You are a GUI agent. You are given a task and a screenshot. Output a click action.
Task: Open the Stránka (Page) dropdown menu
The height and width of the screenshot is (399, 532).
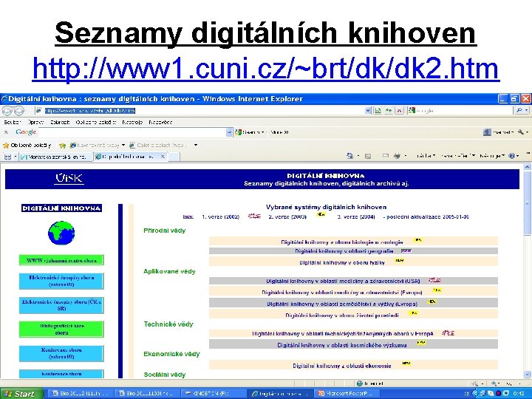coord(426,156)
